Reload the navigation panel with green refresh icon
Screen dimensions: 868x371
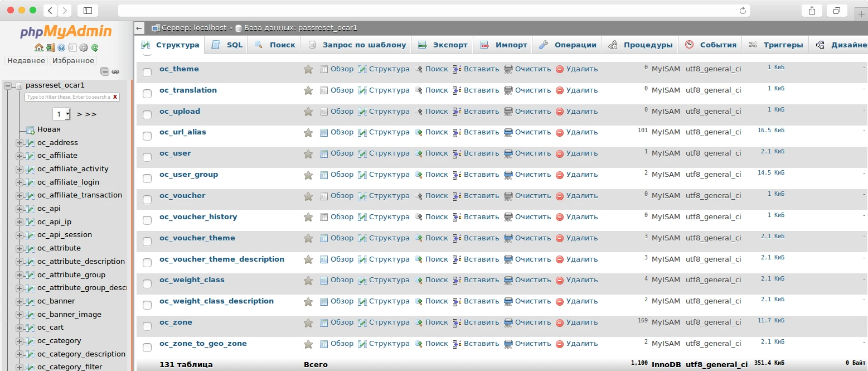pos(95,48)
